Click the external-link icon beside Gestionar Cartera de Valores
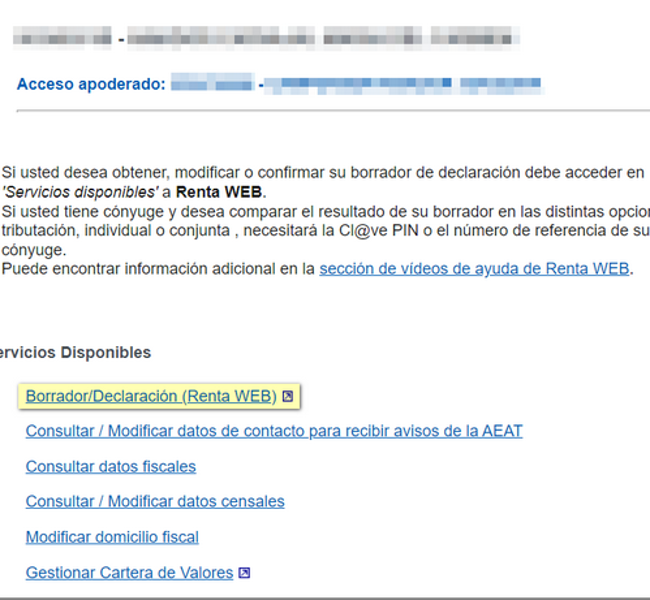Screen dimensions: 650x600 pyautogui.click(x=244, y=573)
